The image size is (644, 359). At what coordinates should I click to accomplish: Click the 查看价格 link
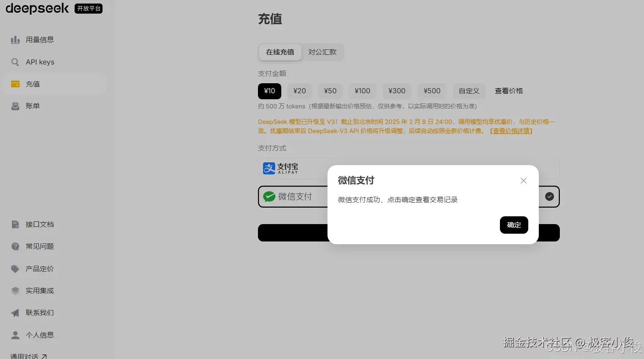pyautogui.click(x=509, y=91)
